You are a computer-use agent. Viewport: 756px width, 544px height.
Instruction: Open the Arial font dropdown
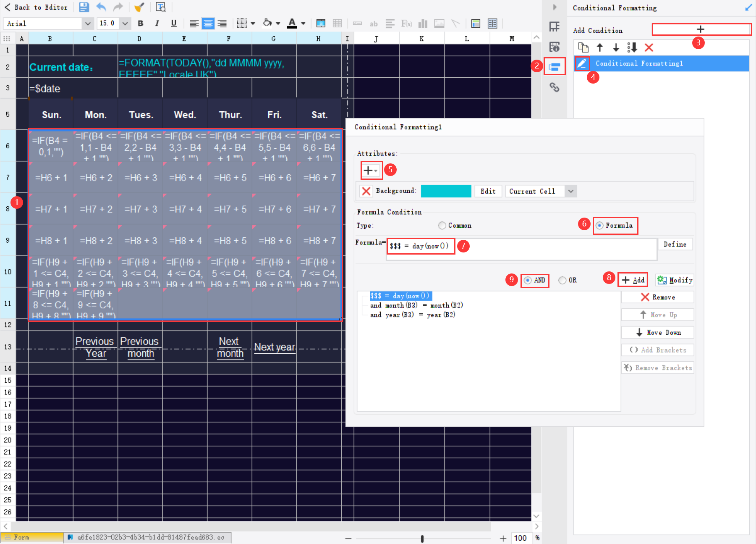point(88,24)
